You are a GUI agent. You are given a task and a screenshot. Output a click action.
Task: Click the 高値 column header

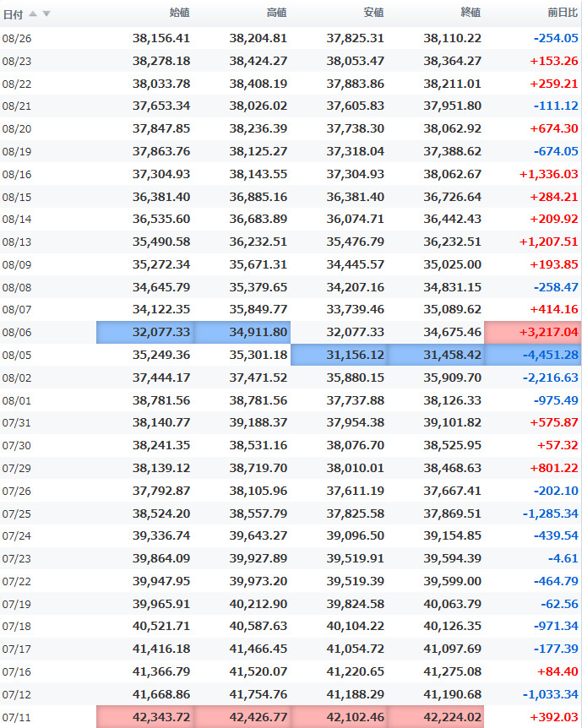[x=276, y=13]
